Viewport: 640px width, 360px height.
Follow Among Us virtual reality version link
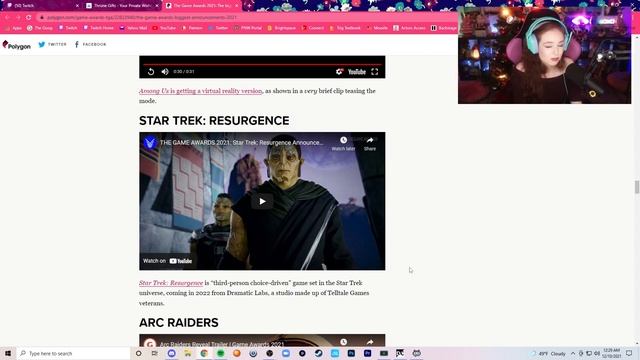click(200, 91)
